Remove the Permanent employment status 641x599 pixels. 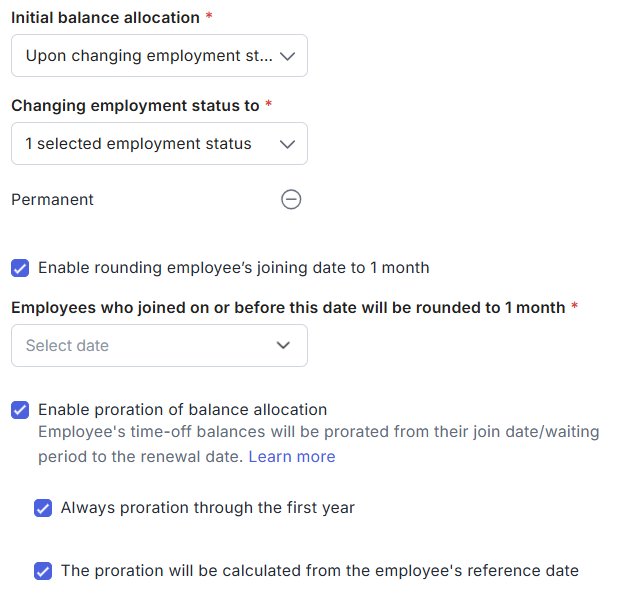tap(290, 199)
